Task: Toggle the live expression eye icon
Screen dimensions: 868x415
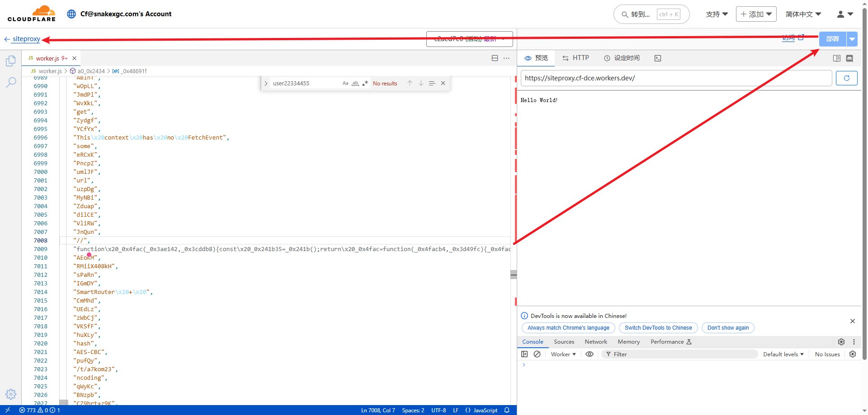Action: coord(590,354)
